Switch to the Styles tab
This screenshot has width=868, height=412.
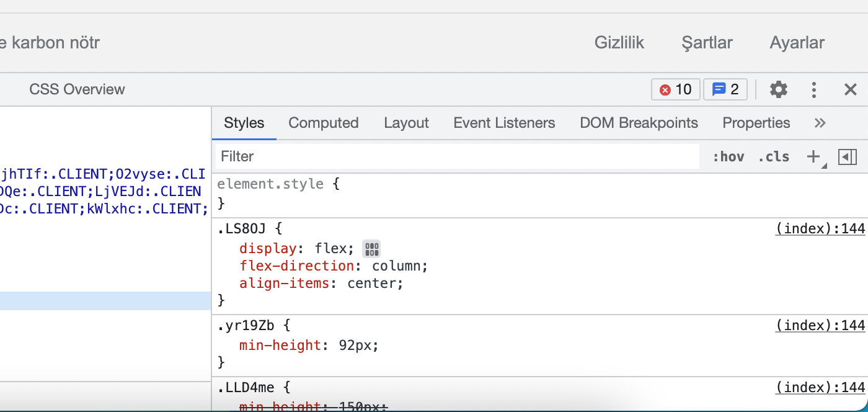click(244, 123)
